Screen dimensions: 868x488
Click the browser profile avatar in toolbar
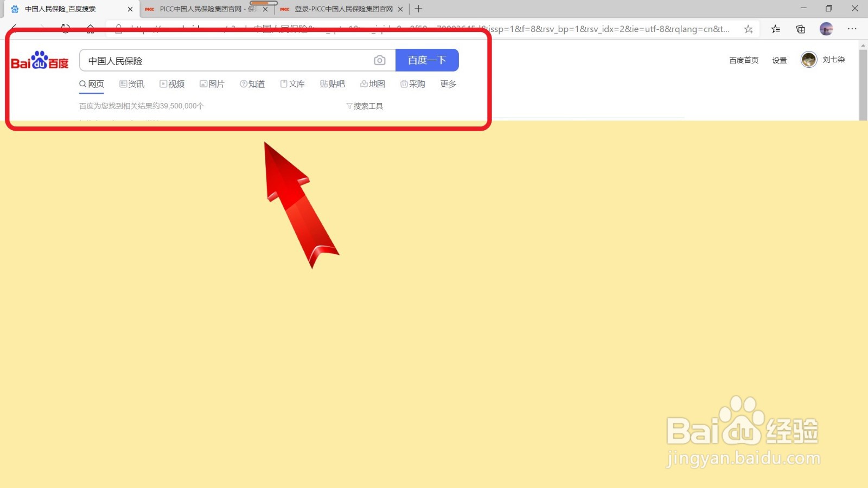(x=826, y=29)
